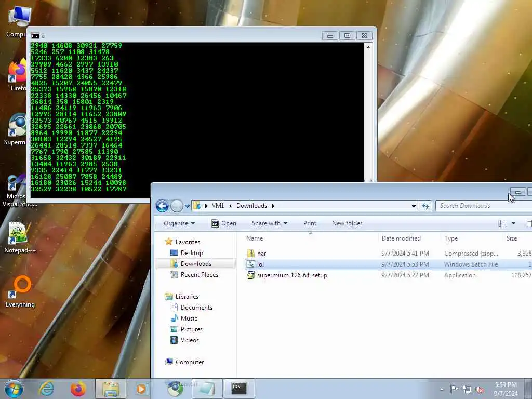Open Windows Media Player from taskbar
Viewport: 532px width, 399px height.
pyautogui.click(x=141, y=389)
